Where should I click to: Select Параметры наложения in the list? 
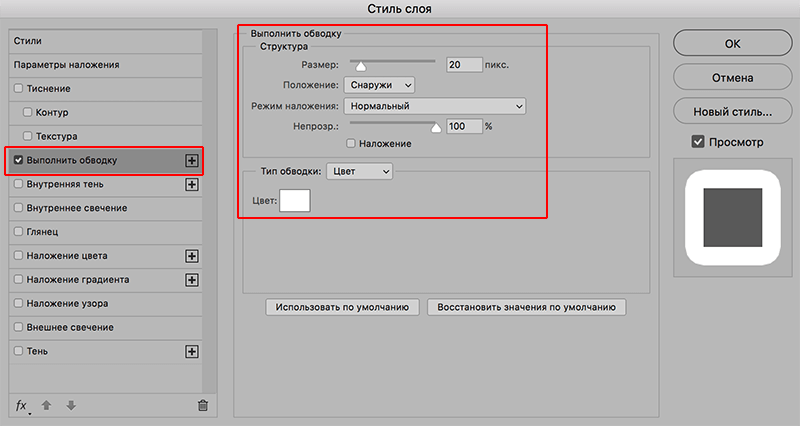[67, 65]
